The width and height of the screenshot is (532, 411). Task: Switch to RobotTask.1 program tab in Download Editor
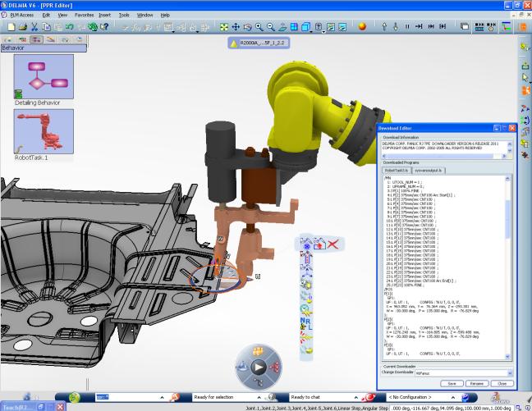point(397,171)
